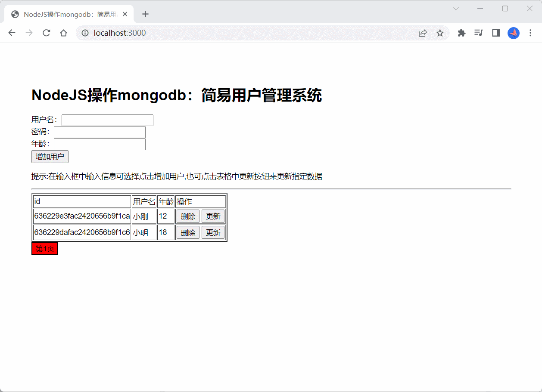542x392 pixels.
Task: Open the extensions puzzle-piece icon
Action: click(x=461, y=33)
